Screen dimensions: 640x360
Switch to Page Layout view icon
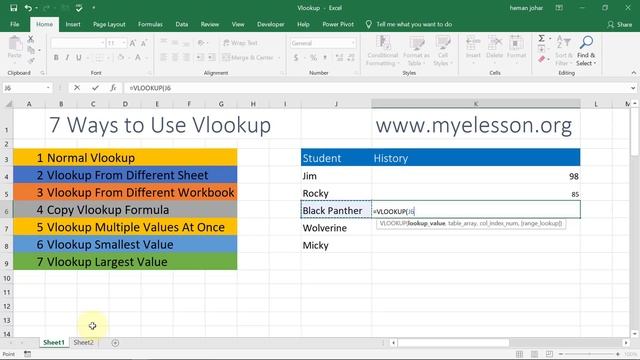[534, 354]
